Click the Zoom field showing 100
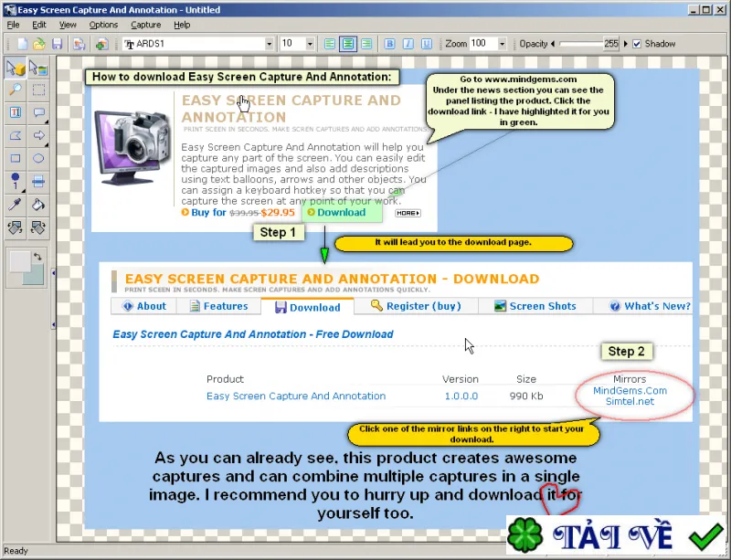Image resolution: width=731 pixels, height=560 pixels. tap(483, 44)
